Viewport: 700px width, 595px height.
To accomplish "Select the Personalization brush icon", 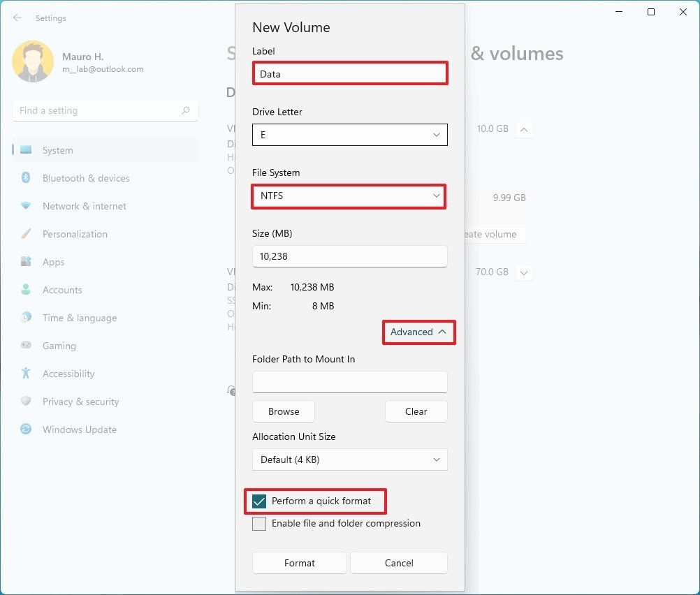I will (x=25, y=234).
